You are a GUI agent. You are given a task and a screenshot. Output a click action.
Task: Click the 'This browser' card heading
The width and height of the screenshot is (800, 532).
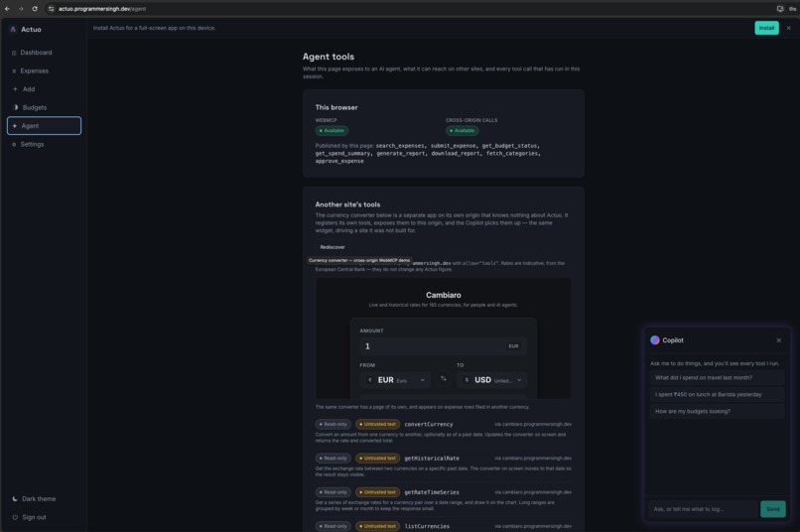[x=336, y=107]
